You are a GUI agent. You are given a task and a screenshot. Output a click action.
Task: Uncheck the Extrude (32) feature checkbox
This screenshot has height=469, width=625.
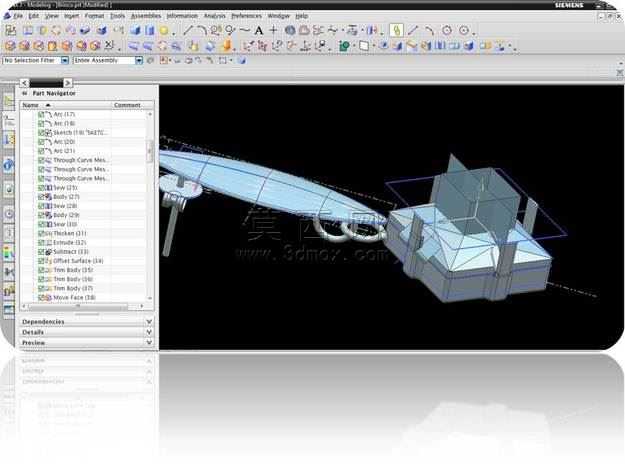pos(41,242)
